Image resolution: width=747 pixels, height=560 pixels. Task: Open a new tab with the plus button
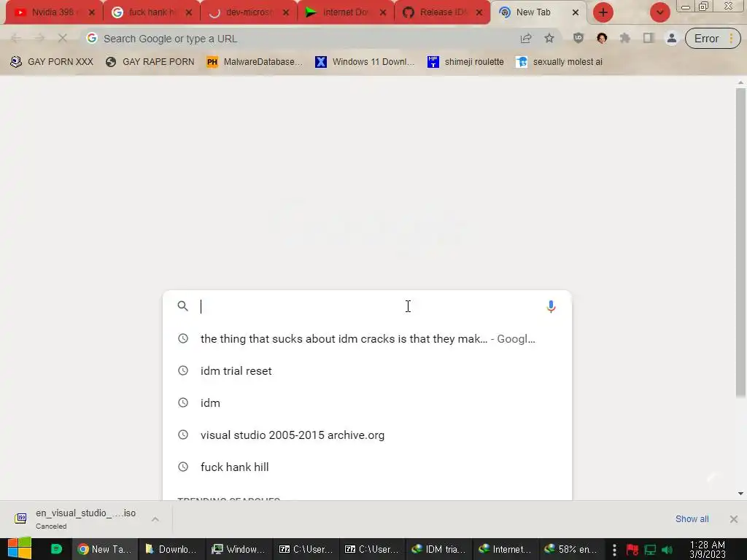(603, 12)
